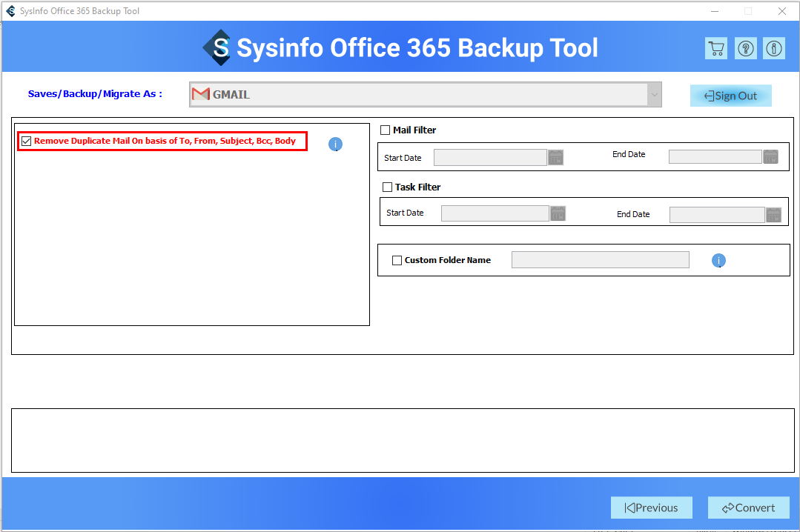Click the Previous button
This screenshot has height=532, width=800.
pyautogui.click(x=651, y=508)
